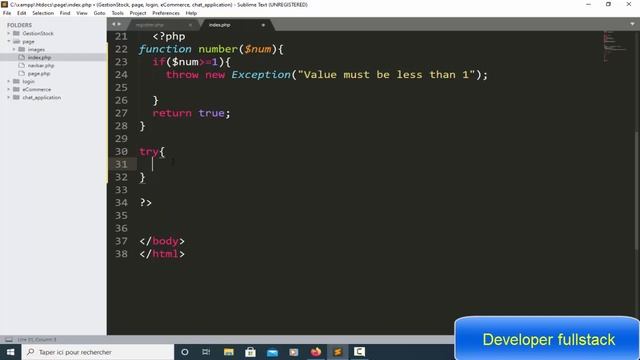Open the Edit menu
This screenshot has width=640, height=360.
pos(22,13)
